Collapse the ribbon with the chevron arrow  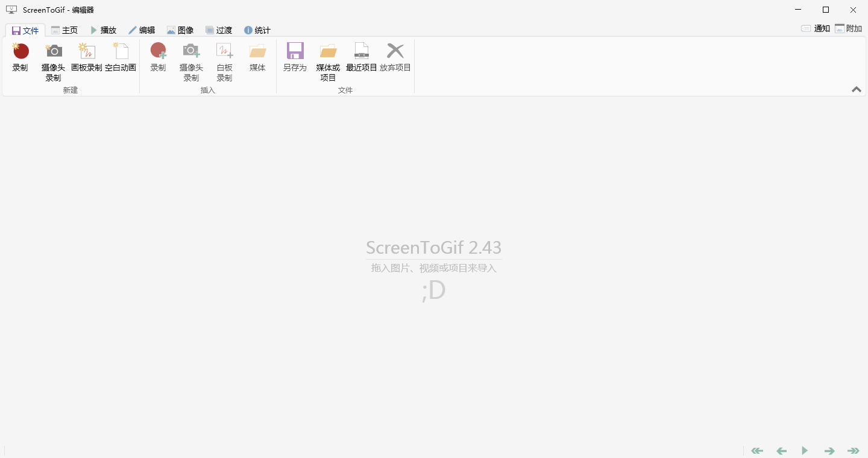(x=856, y=89)
